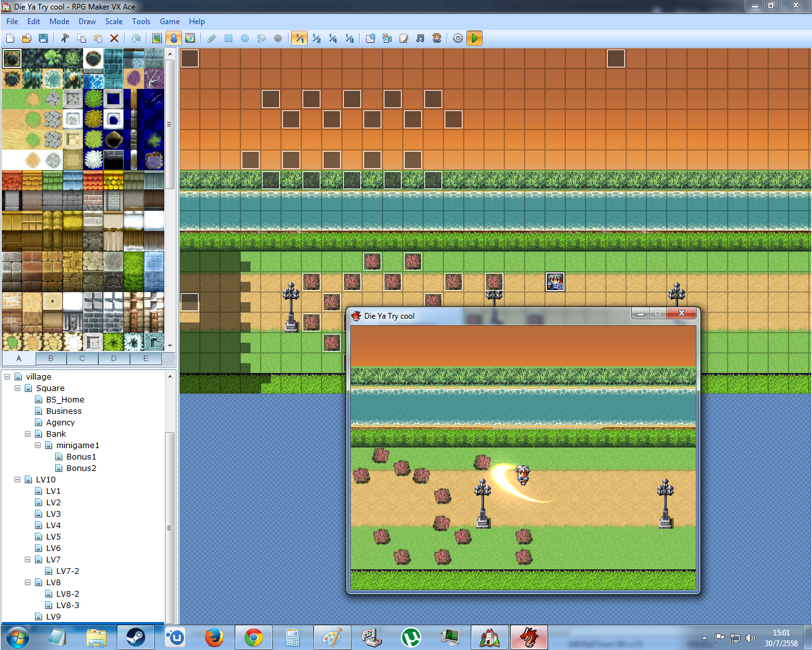Select the Rectangle draw tool

228,38
